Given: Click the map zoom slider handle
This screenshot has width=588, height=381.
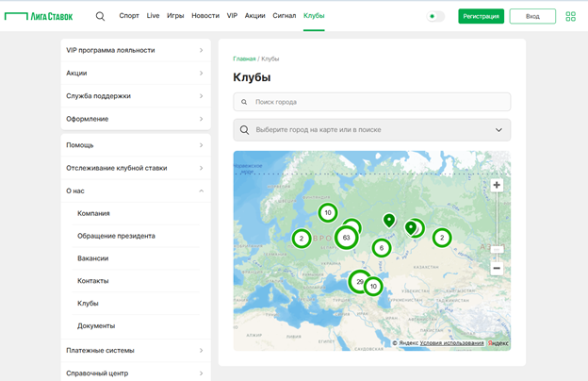Looking at the screenshot, I should (497, 250).
